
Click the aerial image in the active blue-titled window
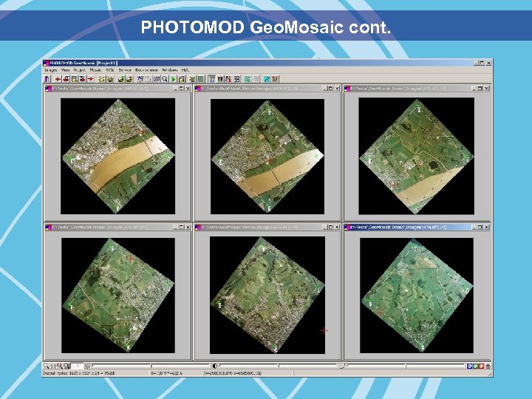click(x=417, y=295)
